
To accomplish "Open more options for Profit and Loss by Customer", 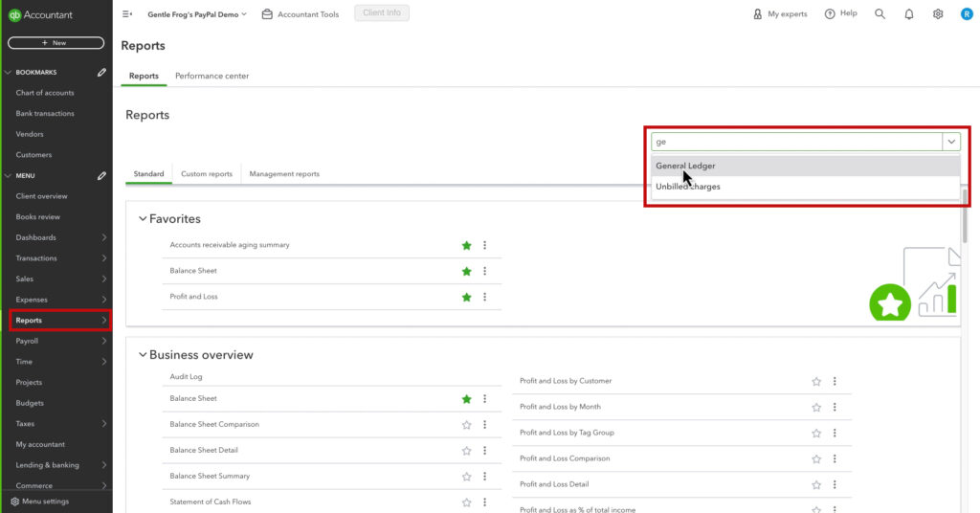I will tap(835, 381).
